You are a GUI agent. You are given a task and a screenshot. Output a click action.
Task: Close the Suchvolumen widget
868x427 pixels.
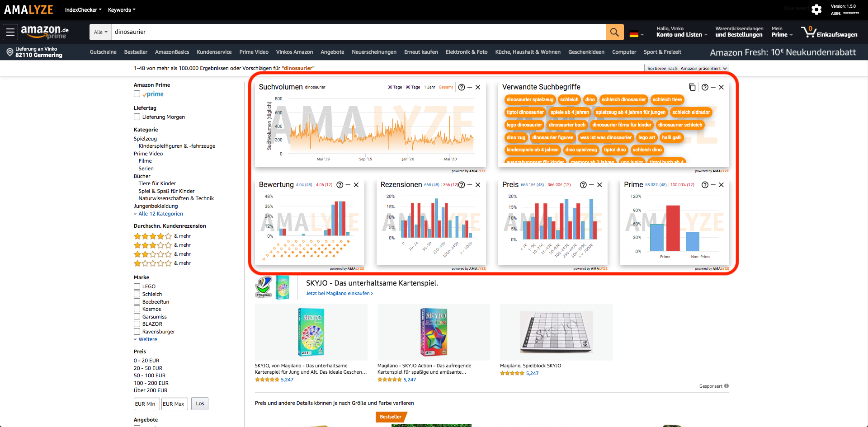478,87
